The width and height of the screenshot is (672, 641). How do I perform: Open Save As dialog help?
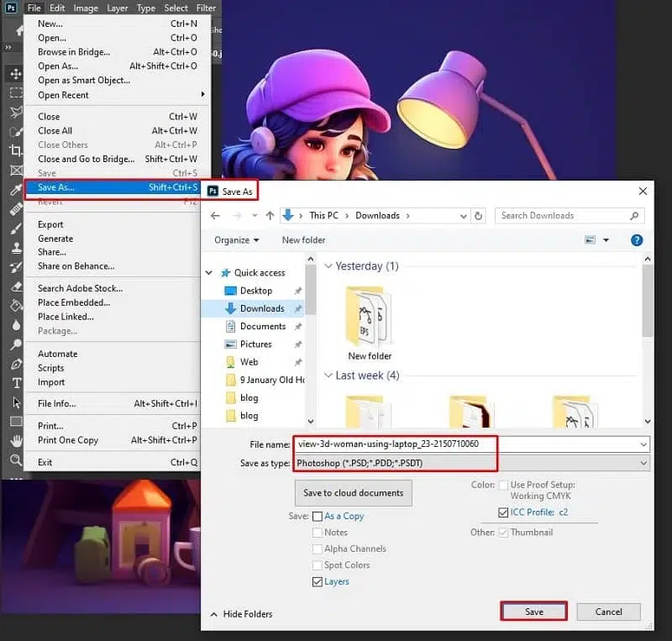[637, 240]
